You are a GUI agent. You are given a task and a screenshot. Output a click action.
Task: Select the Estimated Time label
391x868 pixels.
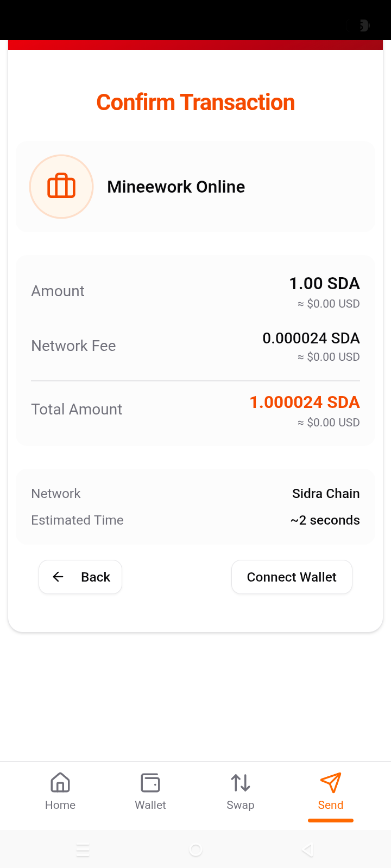pyautogui.click(x=77, y=520)
